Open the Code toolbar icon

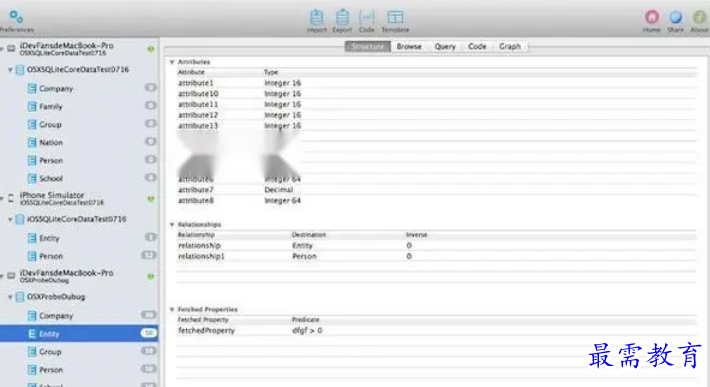click(x=366, y=21)
